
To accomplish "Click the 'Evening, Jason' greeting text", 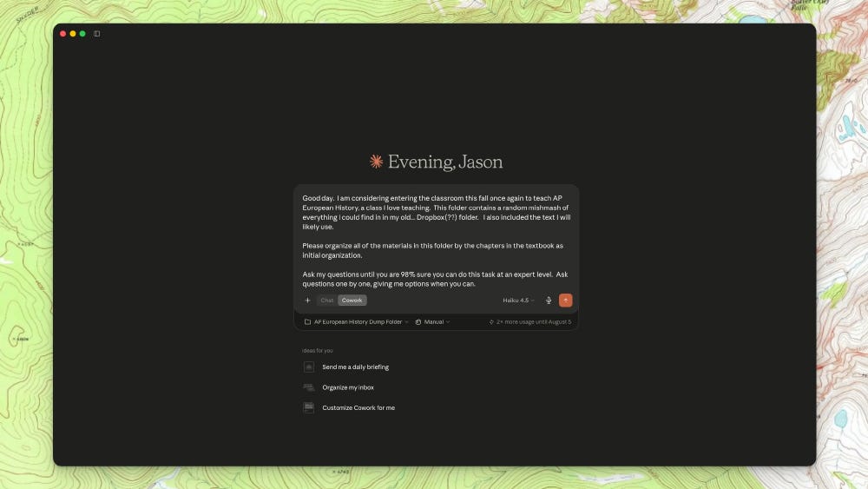I will [x=445, y=162].
